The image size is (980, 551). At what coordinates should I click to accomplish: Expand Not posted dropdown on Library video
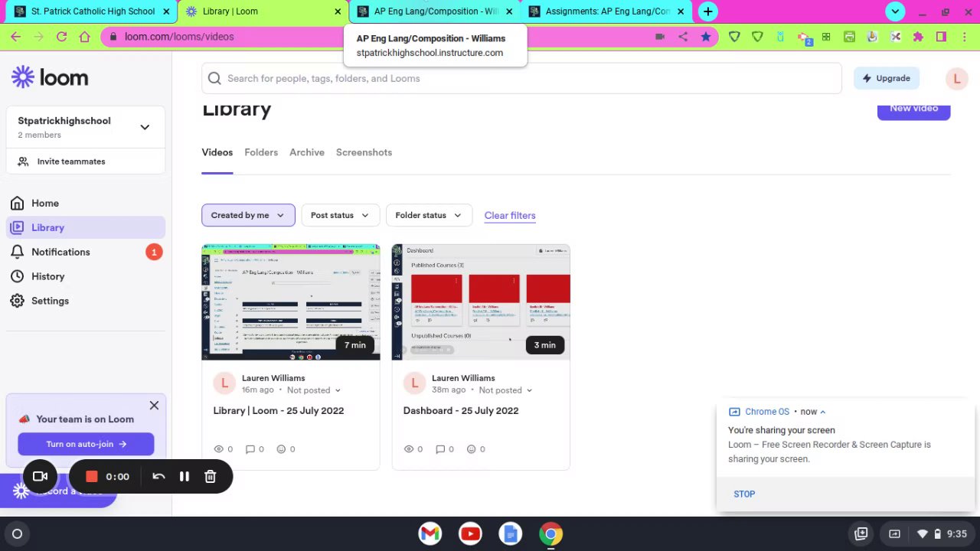314,390
